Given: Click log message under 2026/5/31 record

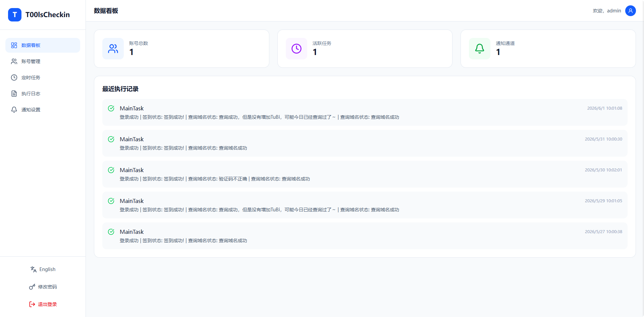Looking at the screenshot, I should tap(183, 148).
